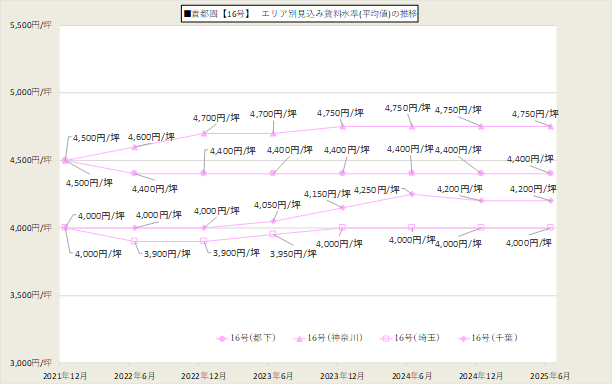The width and height of the screenshot is (613, 385).
Task: Select the 2025年6月 triangle marker on 神奈川 line
Action: (550, 126)
